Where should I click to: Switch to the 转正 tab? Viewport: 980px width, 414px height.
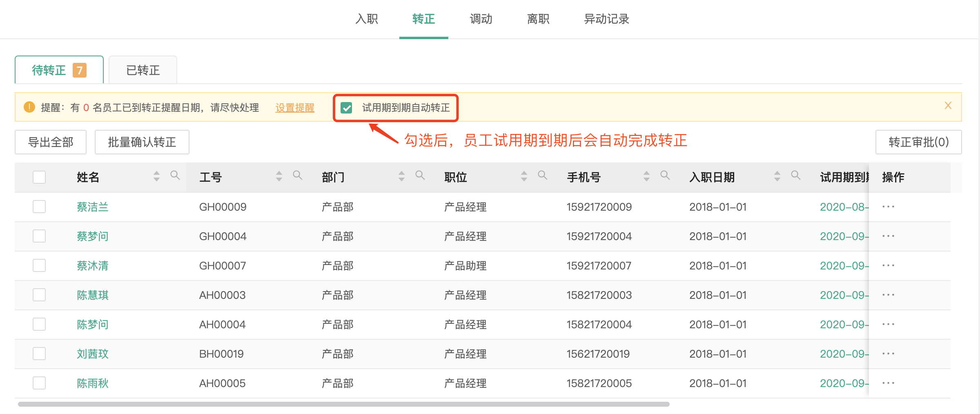pos(424,19)
